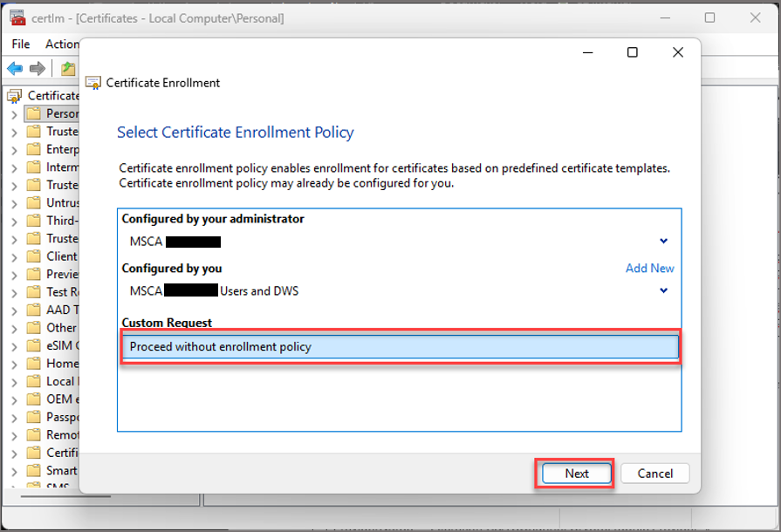The height and width of the screenshot is (532, 781).
Task: Expand the Third- tree node chevron
Action: coord(14,222)
